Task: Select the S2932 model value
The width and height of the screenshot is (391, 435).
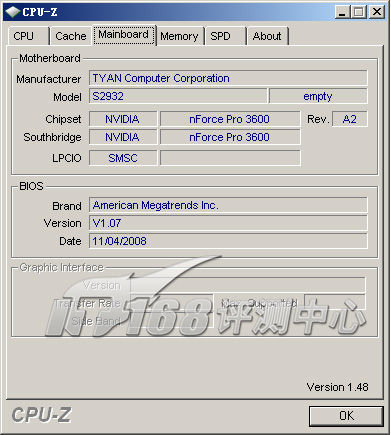Action: pyautogui.click(x=178, y=96)
